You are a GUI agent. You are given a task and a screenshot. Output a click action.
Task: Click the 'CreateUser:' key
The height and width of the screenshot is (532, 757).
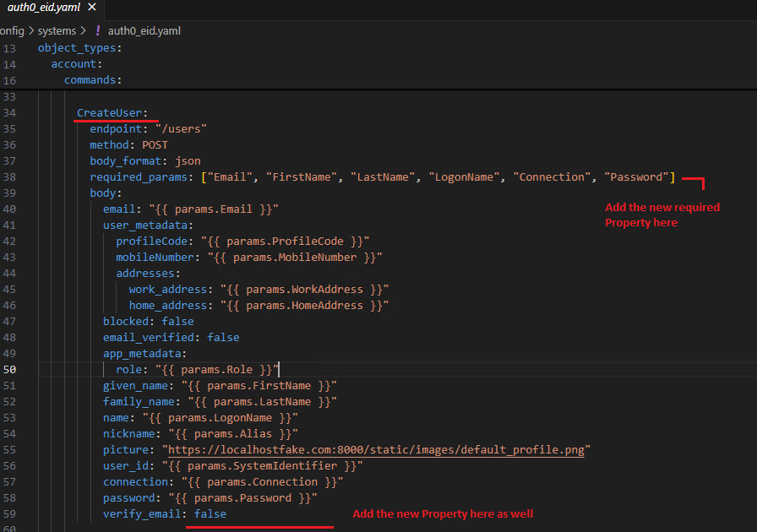click(x=112, y=112)
